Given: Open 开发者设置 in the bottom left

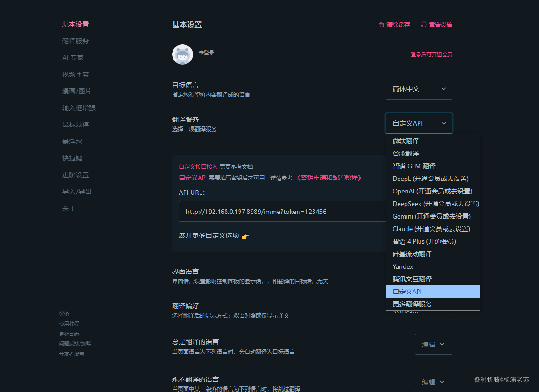Looking at the screenshot, I should (71, 353).
